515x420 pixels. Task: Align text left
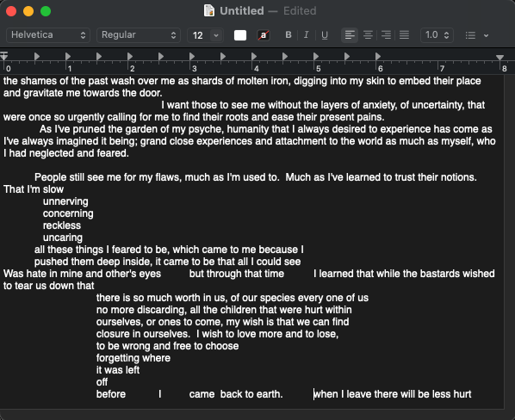(350, 34)
